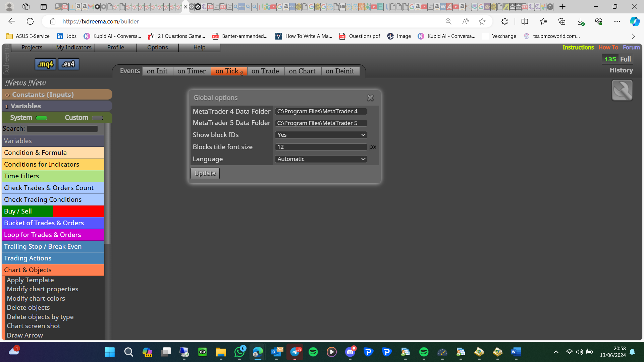Expand Trading Actions category
644x362 pixels.
(53, 258)
